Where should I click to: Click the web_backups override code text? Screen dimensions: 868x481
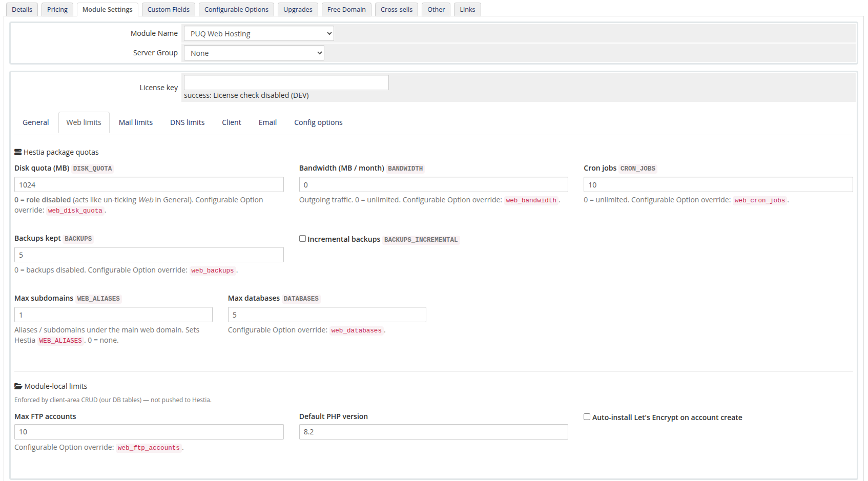coord(213,270)
